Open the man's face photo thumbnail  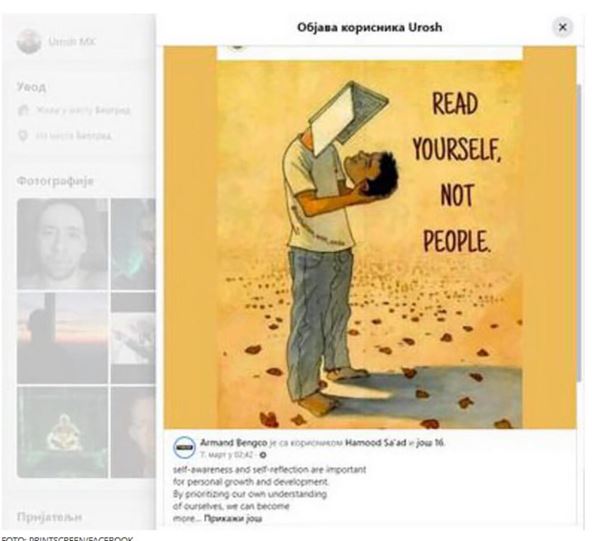pos(62,244)
